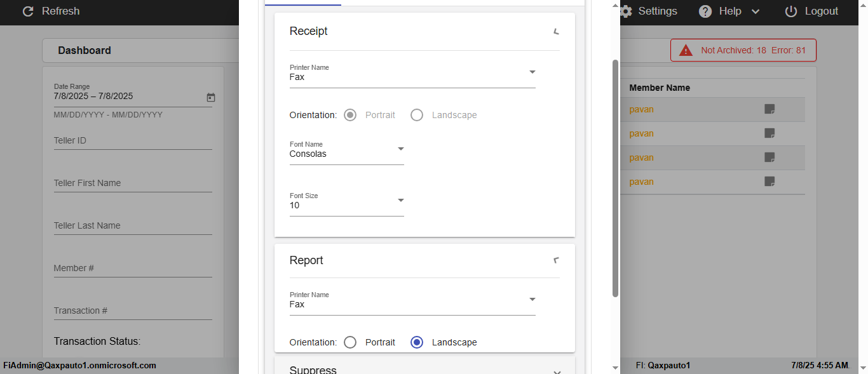Click the Refresh icon
Image resolution: width=868 pixels, height=374 pixels.
point(28,11)
